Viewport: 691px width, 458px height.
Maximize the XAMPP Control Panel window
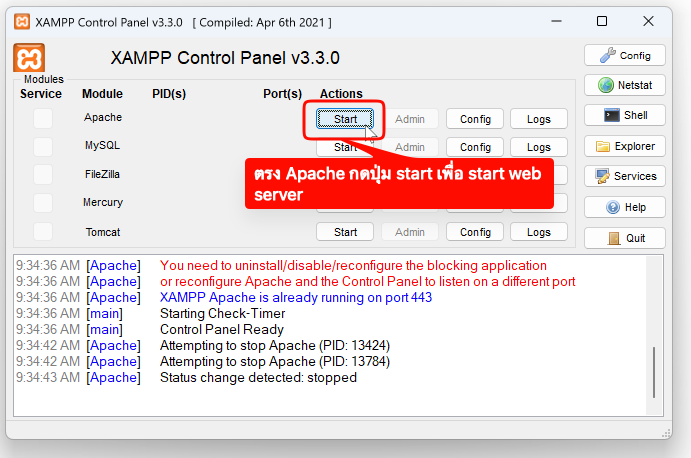point(601,21)
